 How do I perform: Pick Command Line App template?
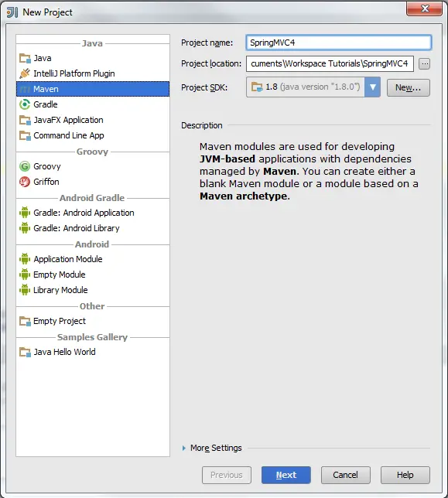point(93,135)
